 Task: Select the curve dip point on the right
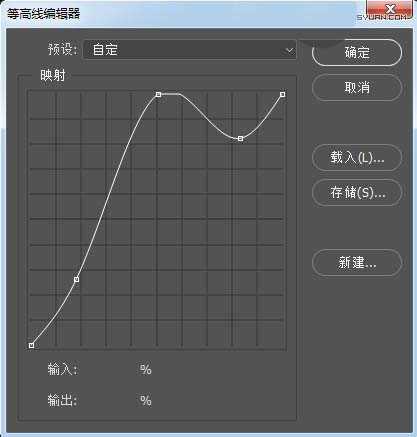click(x=241, y=139)
